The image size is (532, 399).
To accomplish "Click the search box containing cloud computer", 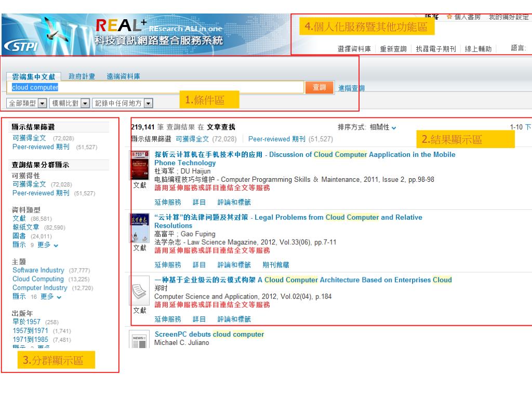I will click(155, 87).
